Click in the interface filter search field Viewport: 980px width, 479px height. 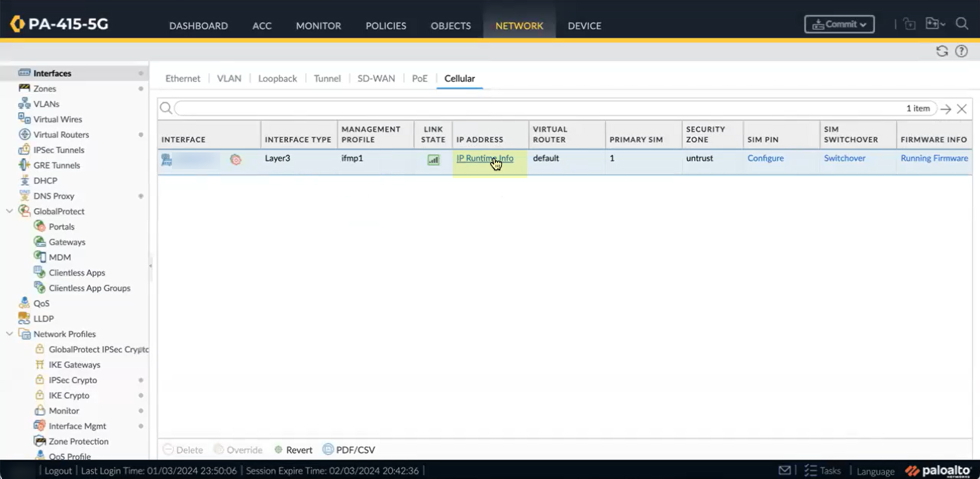533,109
